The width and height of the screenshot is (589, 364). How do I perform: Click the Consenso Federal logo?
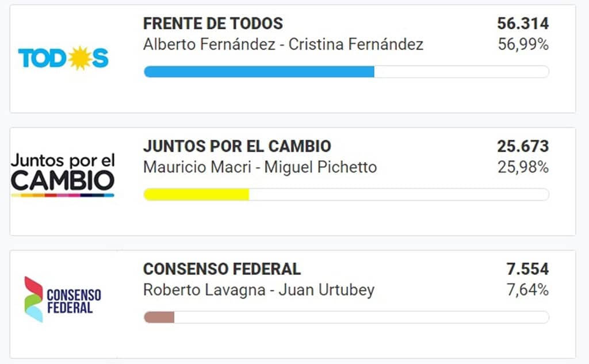[x=63, y=300]
